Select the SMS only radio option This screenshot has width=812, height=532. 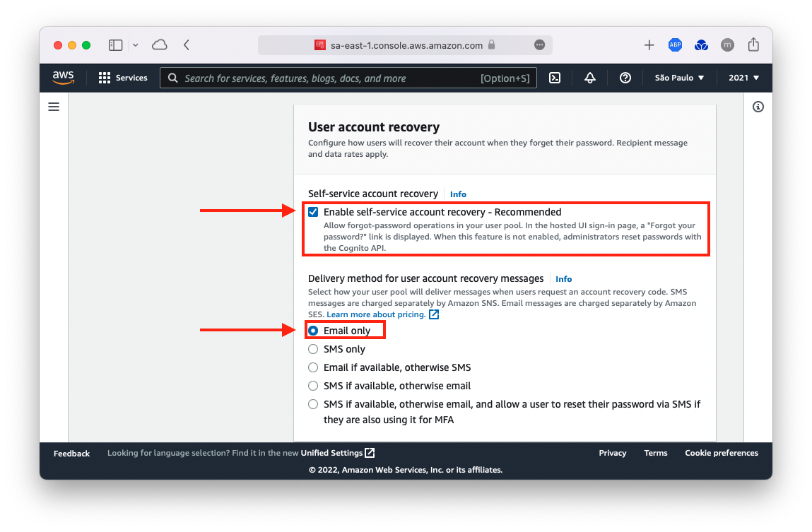point(313,349)
